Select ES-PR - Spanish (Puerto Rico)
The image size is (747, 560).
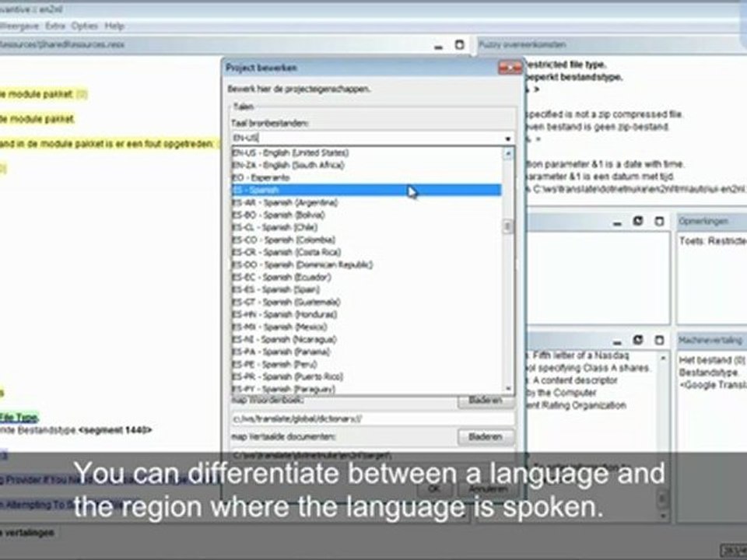coord(366,376)
